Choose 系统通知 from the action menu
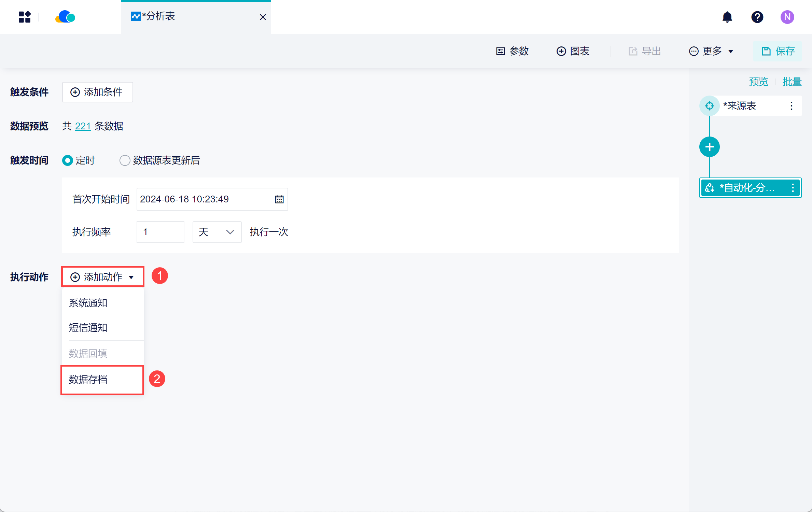 coord(88,303)
